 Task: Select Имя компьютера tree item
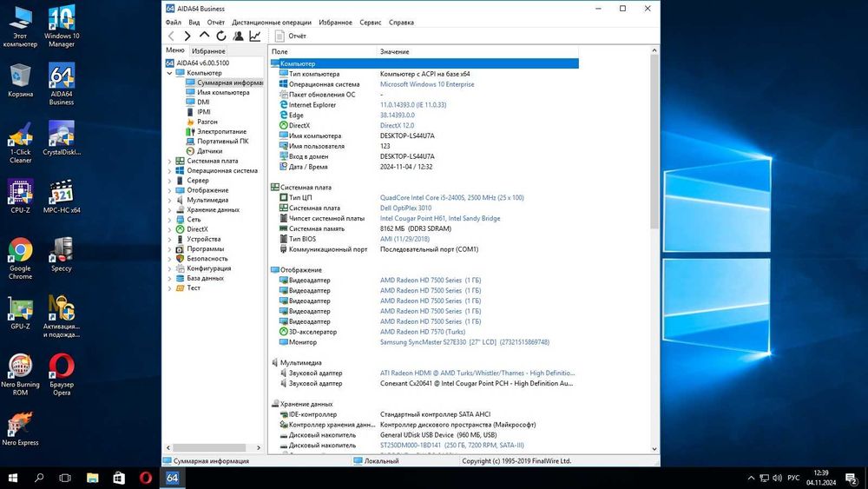[x=223, y=92]
